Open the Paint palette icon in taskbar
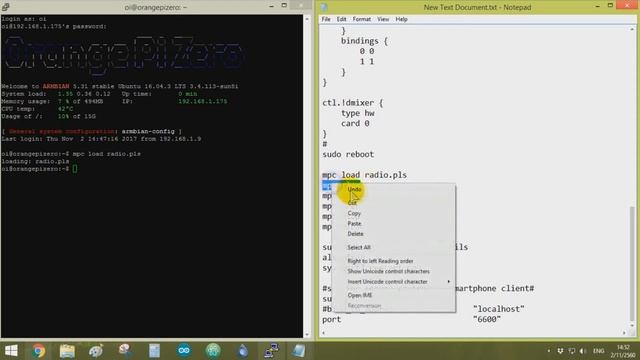640x360 pixels. [96, 351]
